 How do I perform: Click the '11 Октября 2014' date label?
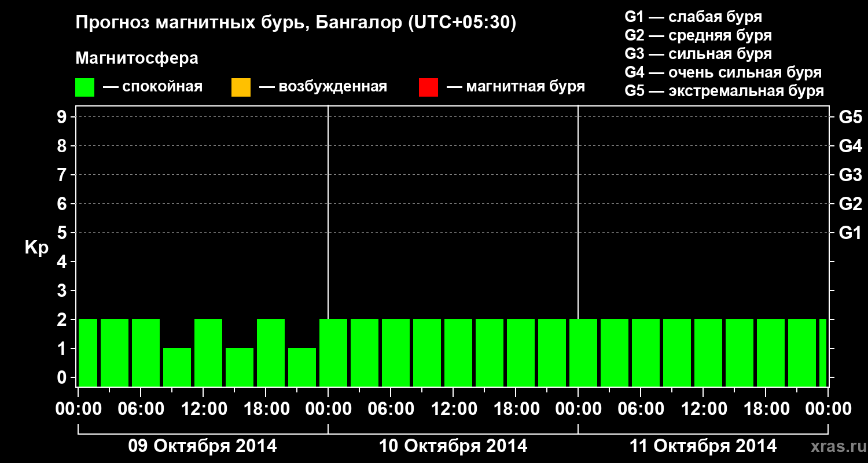coord(703,446)
